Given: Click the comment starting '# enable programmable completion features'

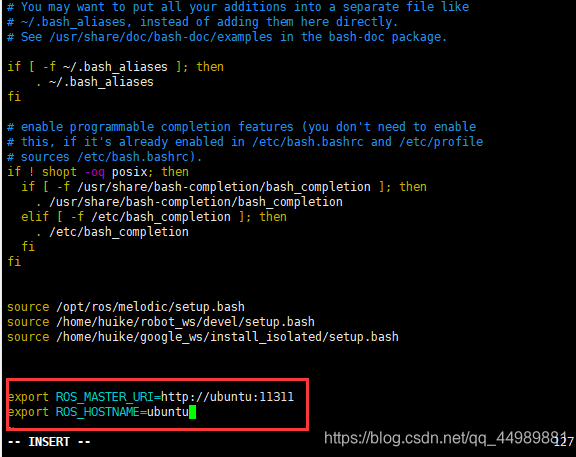Looking at the screenshot, I should 242,127.
